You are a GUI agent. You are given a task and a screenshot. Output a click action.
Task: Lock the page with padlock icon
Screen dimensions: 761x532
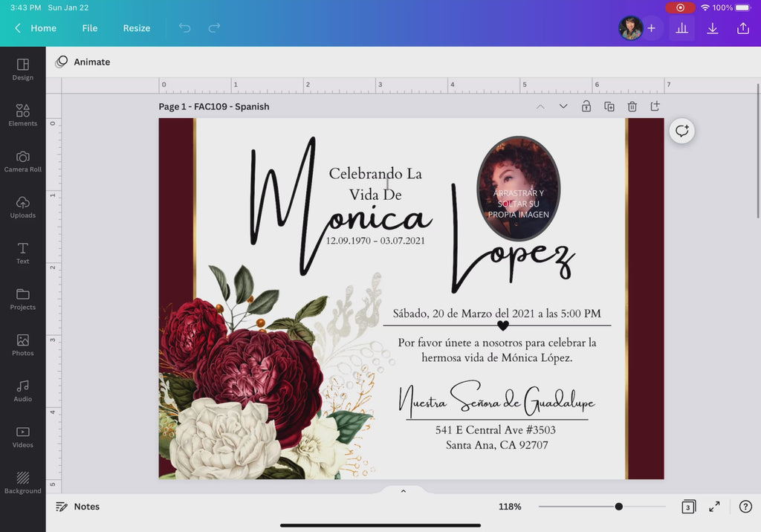[586, 106]
